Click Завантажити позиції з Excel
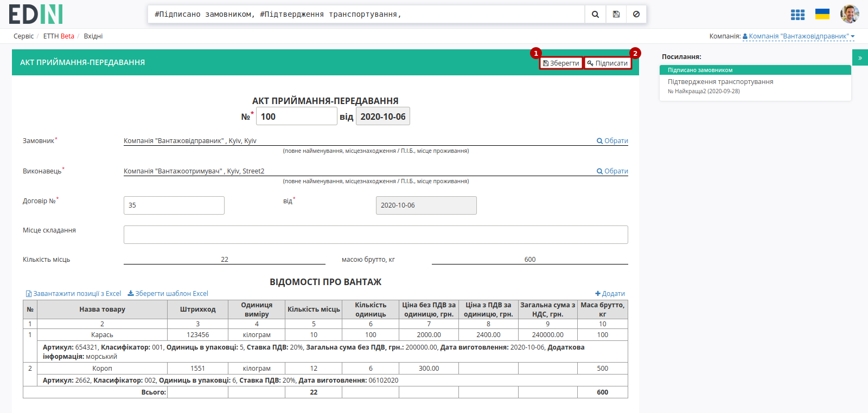The width and height of the screenshot is (868, 413). (74, 294)
